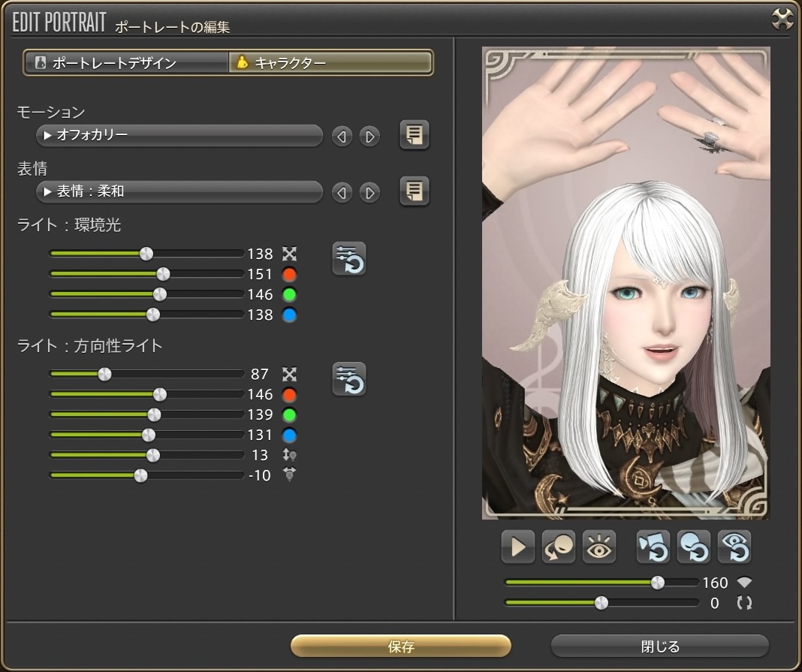Click the ambient light red slider at 151
This screenshot has height=672, width=802.
[162, 274]
